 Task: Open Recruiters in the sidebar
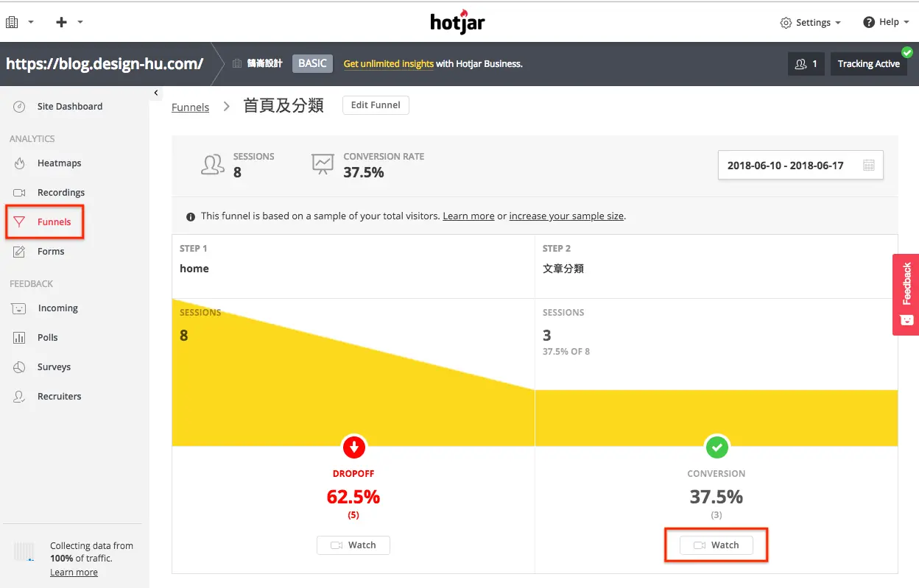click(x=59, y=397)
